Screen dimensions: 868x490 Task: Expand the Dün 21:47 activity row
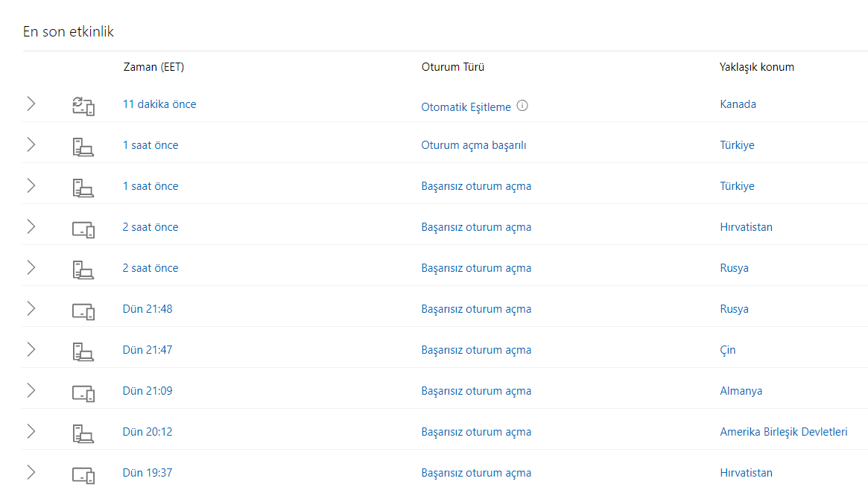(31, 350)
